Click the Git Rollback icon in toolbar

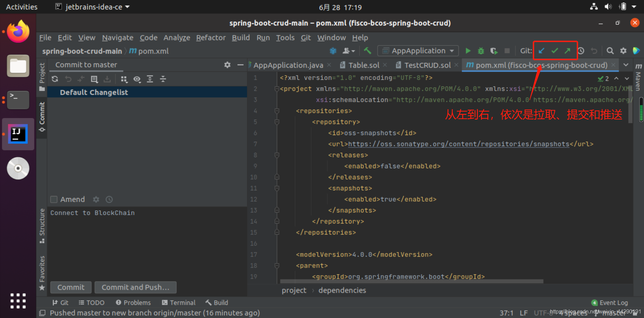[x=594, y=51]
